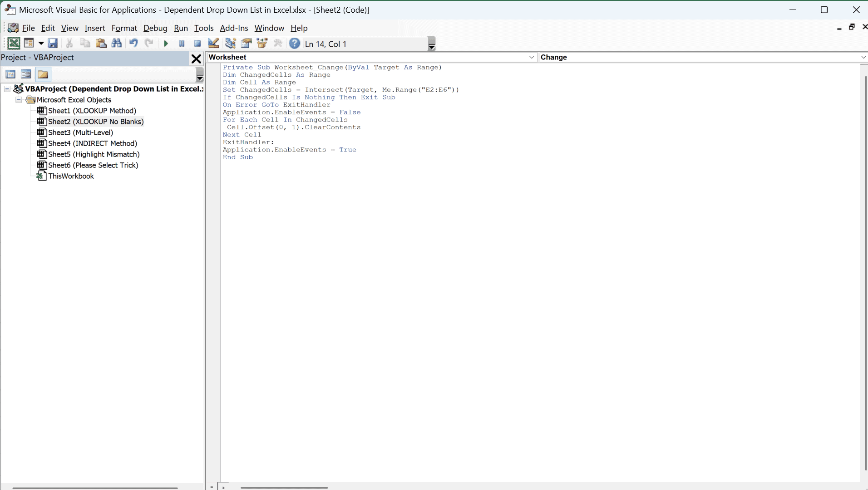Open Find with binoculars icon
Viewport: 868px width, 490px height.
click(117, 44)
